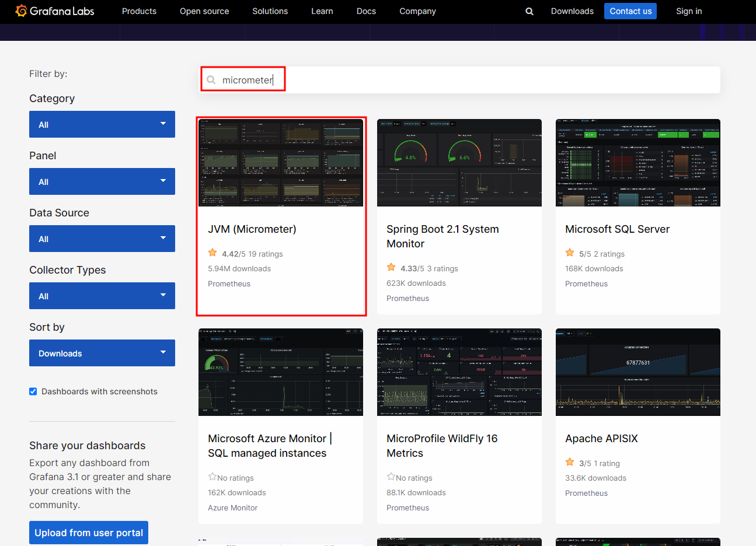Open the Open source menu

204,11
